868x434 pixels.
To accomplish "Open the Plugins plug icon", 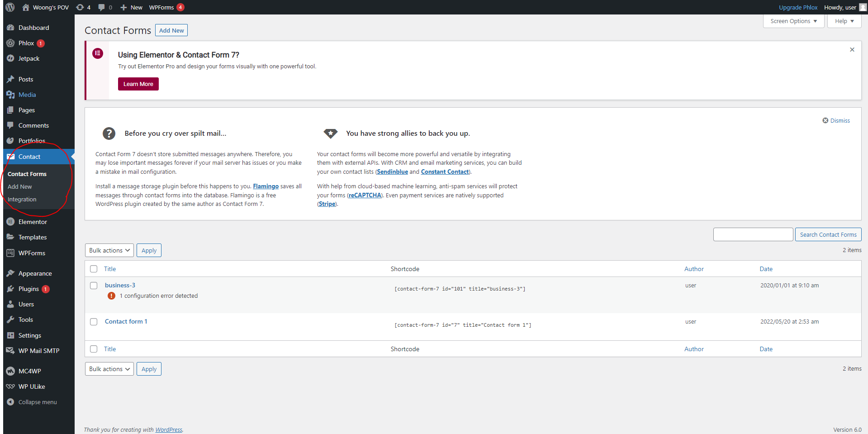I will pos(10,289).
